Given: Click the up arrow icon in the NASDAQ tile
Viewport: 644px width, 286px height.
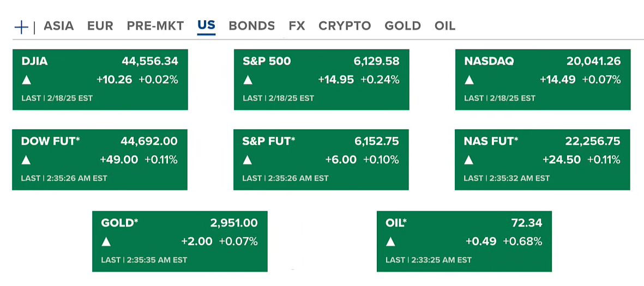Looking at the screenshot, I should coord(469,80).
